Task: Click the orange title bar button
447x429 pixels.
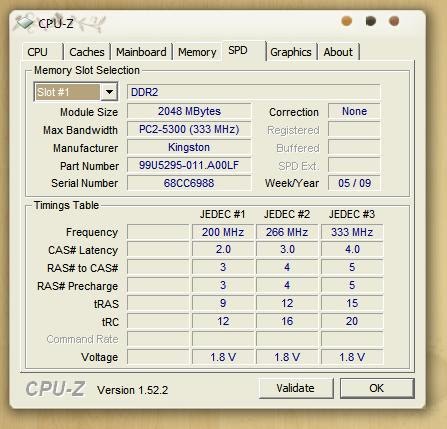Action: pos(347,21)
